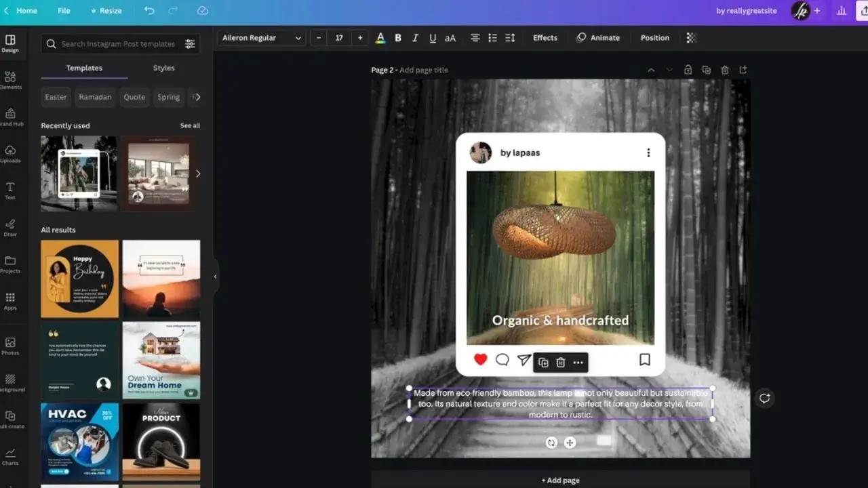The image size is (868, 488).
Task: Open line spacing settings
Action: 510,38
